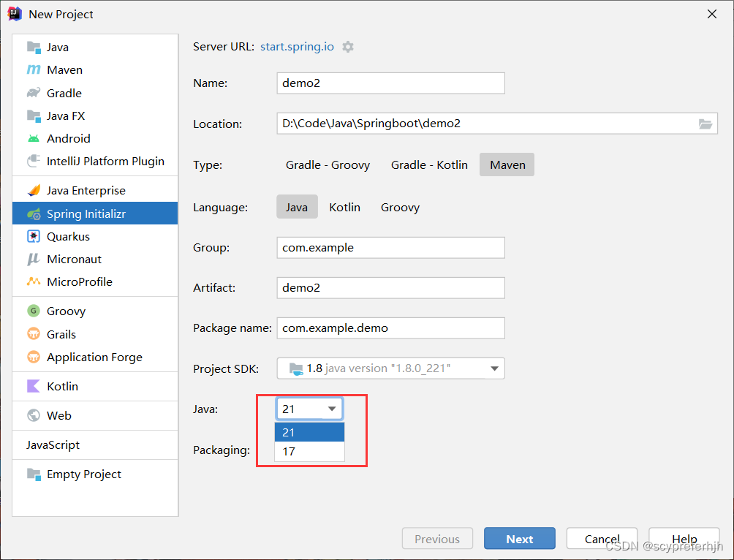Set language to Kotlin
The width and height of the screenshot is (734, 560).
coord(344,208)
